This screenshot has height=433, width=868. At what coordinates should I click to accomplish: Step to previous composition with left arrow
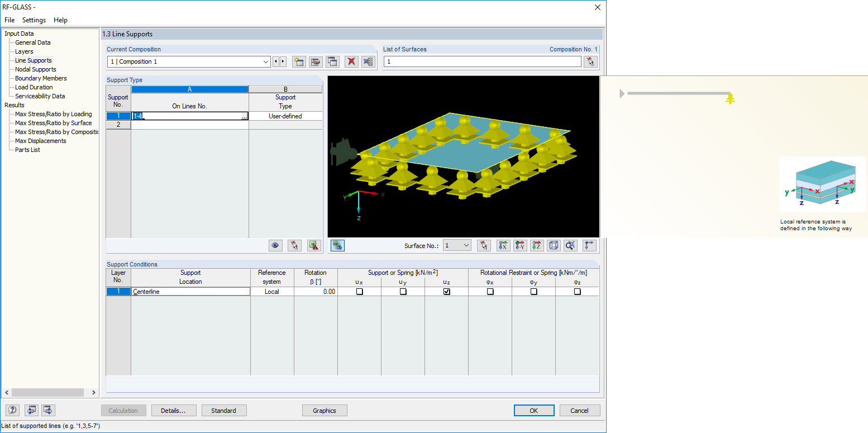275,61
